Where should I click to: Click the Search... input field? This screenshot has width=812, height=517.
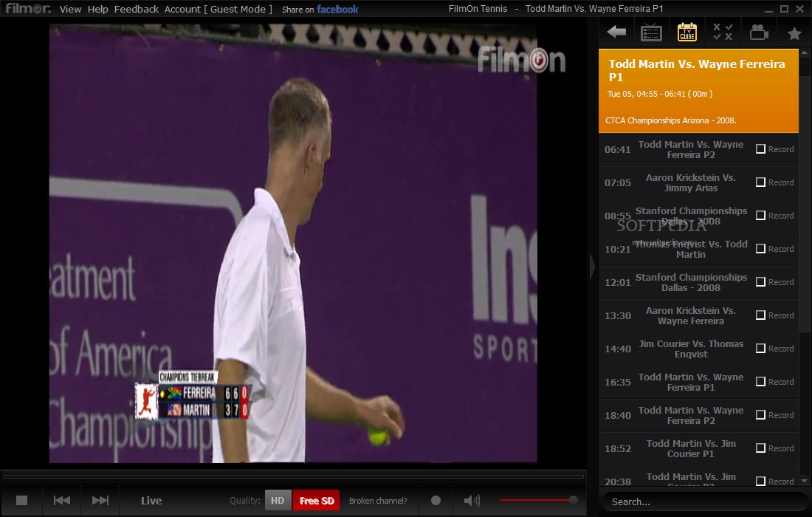tap(703, 501)
